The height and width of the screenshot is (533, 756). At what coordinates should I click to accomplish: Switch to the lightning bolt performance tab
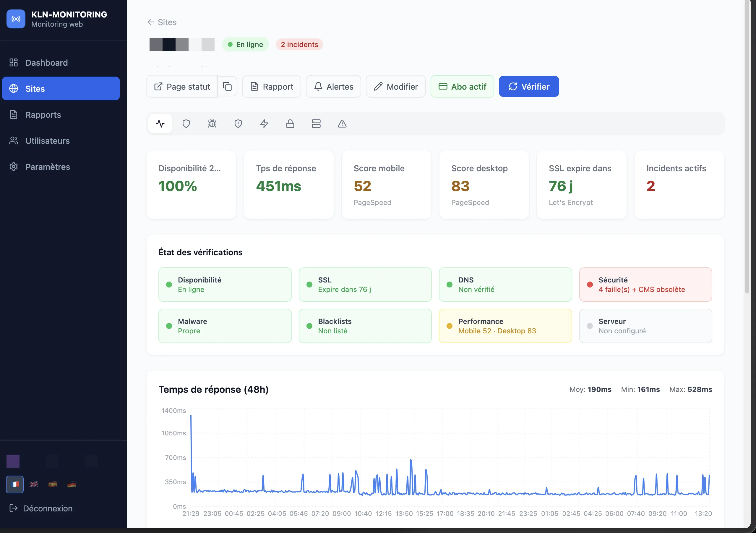pyautogui.click(x=264, y=124)
